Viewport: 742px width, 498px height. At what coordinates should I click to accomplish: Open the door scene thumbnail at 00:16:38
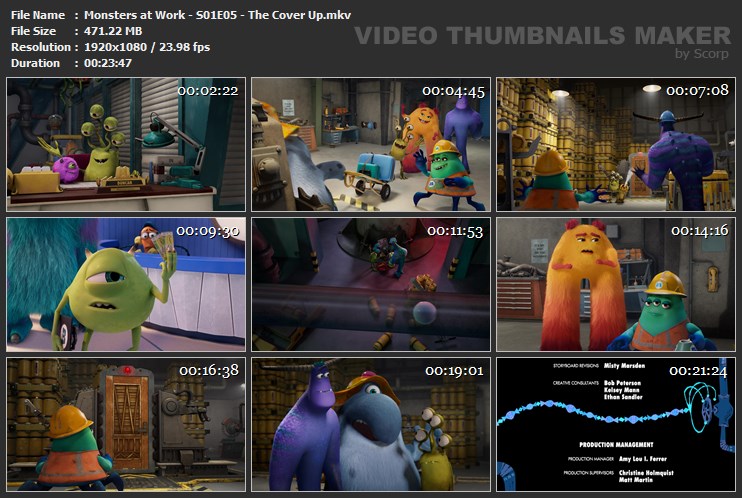[x=126, y=424]
